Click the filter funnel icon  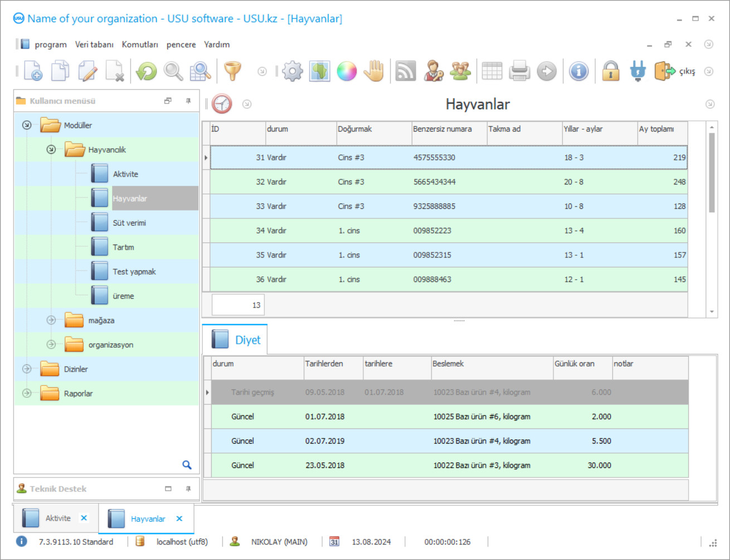pos(232,71)
